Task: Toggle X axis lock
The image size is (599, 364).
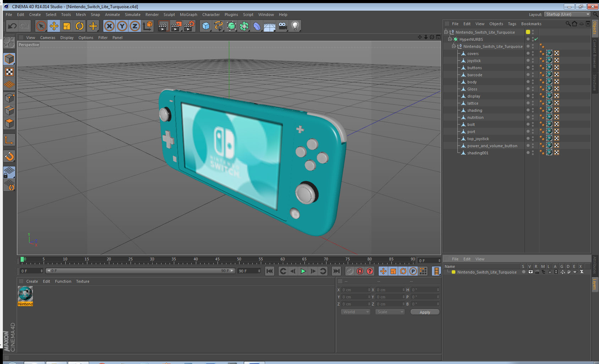Action: click(109, 26)
